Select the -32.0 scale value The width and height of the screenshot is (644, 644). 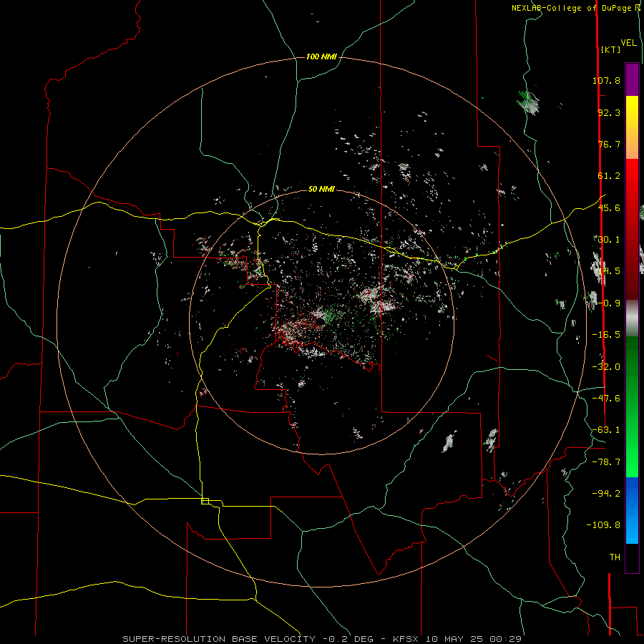pyautogui.click(x=606, y=367)
